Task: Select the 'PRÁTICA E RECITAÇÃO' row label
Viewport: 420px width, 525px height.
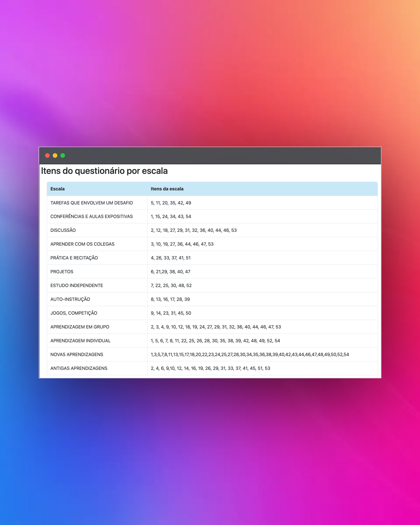Action: [74, 258]
